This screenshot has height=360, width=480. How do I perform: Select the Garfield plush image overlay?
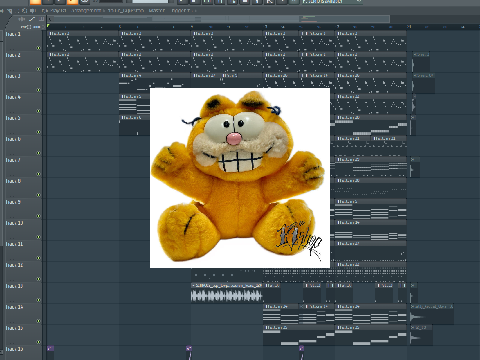click(x=240, y=178)
